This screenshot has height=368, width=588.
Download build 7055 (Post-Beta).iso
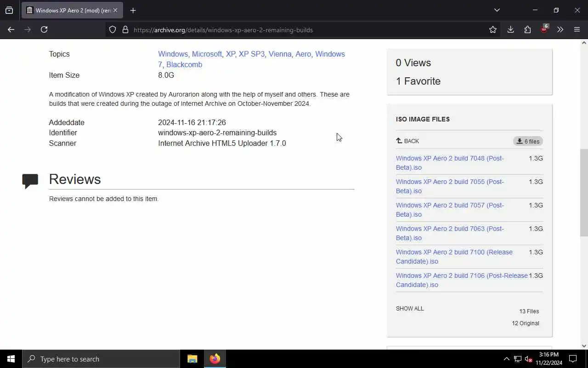450,186
